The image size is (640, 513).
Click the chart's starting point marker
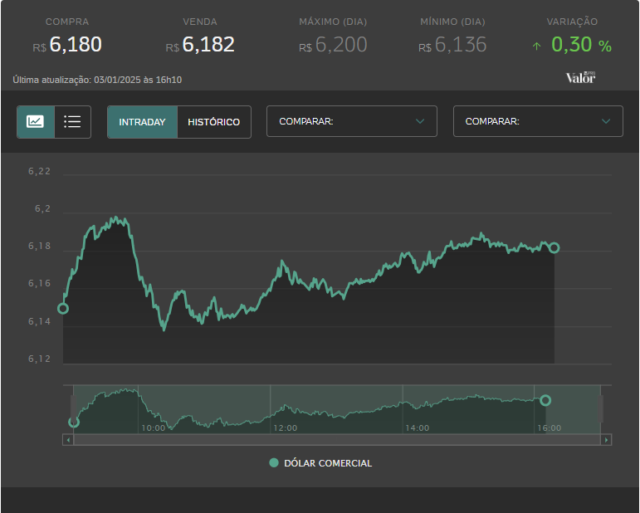[x=63, y=309]
